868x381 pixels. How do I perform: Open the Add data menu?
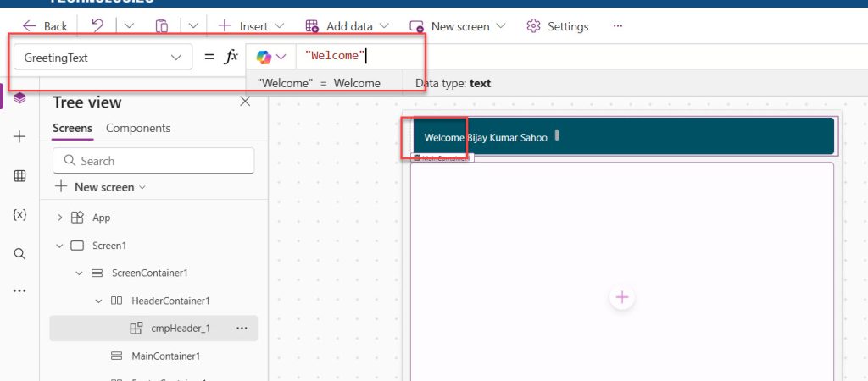348,26
